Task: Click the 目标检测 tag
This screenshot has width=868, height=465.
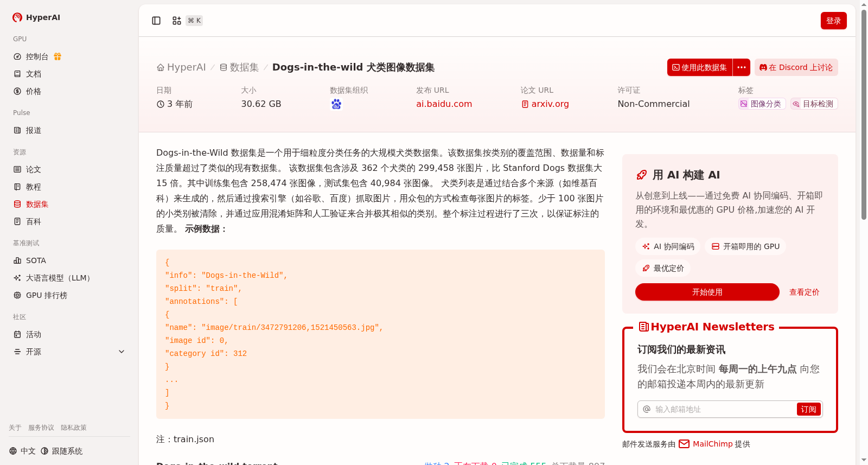Action: click(x=814, y=104)
